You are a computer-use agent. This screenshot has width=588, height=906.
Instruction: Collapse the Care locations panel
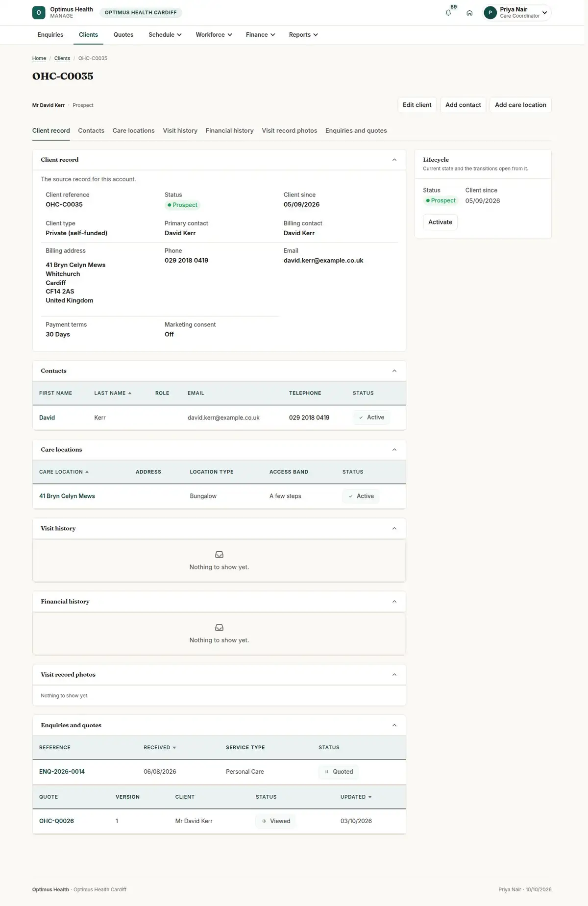[394, 450]
